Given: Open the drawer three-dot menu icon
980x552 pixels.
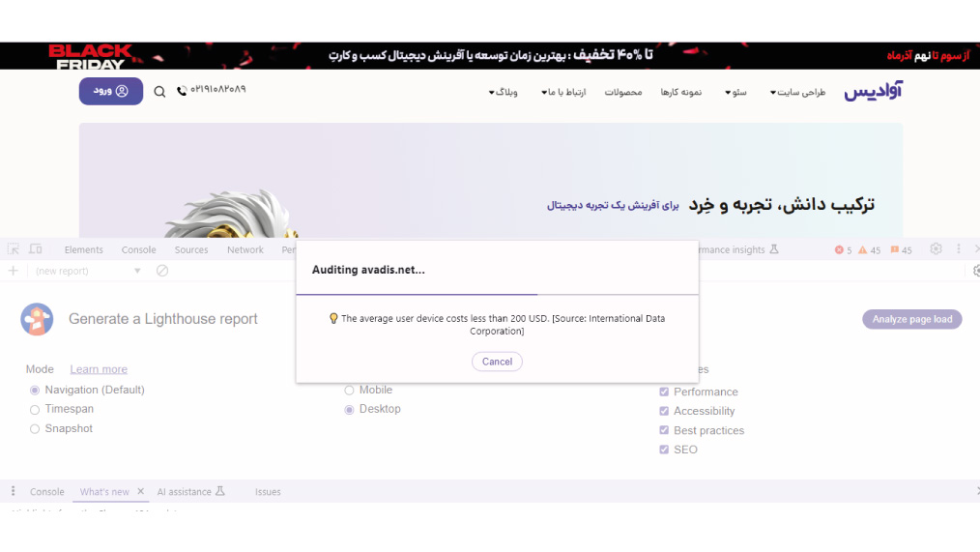Looking at the screenshot, I should click(x=13, y=491).
